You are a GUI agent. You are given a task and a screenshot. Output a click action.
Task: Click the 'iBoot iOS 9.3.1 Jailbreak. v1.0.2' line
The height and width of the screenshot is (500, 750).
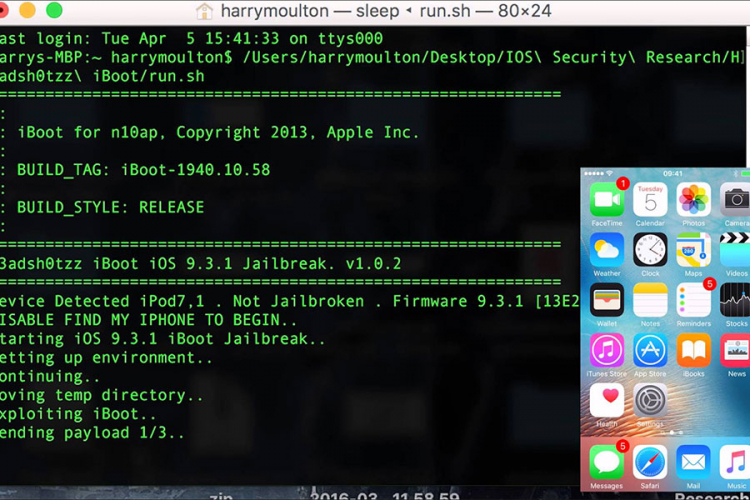click(200, 264)
